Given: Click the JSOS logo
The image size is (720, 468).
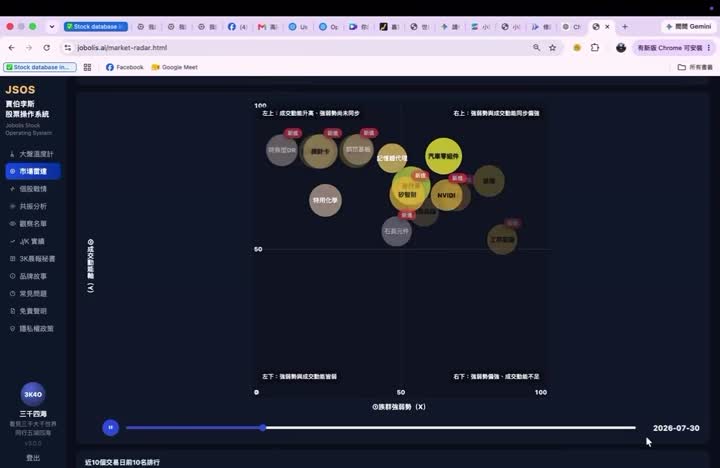Looking at the screenshot, I should pyautogui.click(x=20, y=90).
